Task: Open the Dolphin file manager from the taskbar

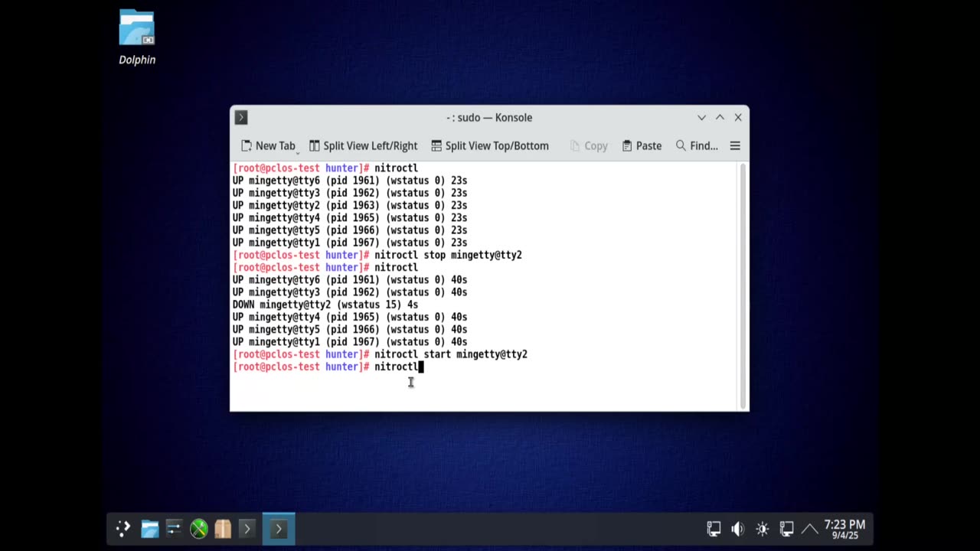Action: (x=149, y=528)
